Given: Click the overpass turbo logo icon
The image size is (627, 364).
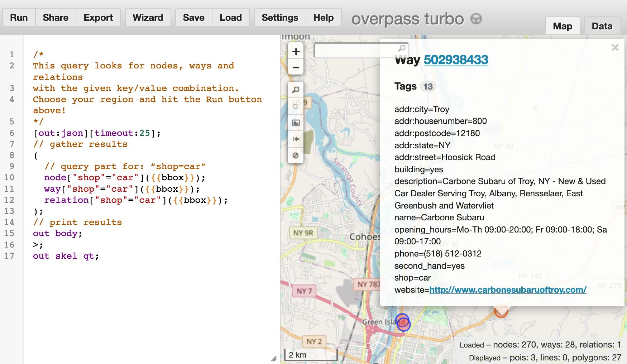Looking at the screenshot, I should click(476, 19).
